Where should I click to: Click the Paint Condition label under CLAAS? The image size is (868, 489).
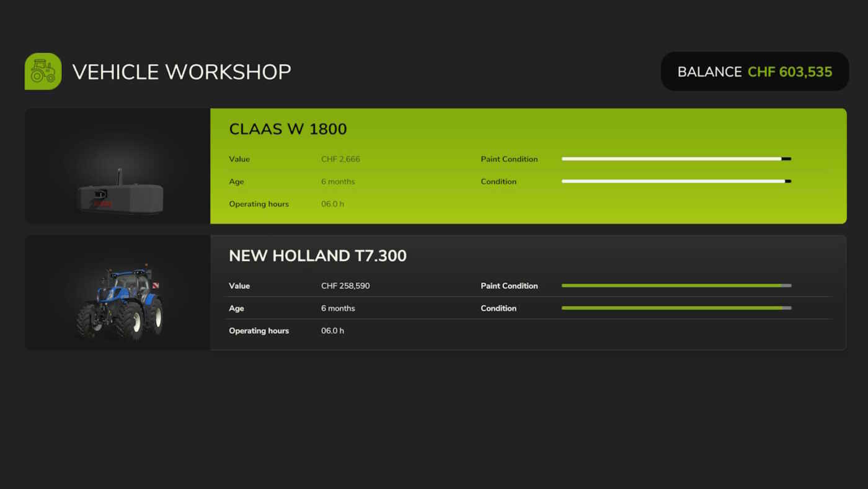tap(509, 159)
